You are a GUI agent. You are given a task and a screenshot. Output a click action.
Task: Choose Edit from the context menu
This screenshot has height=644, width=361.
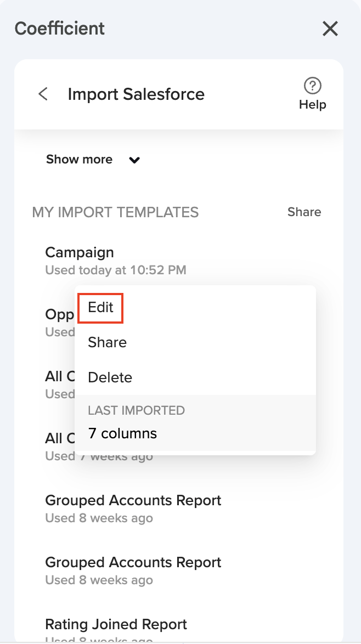pos(100,308)
